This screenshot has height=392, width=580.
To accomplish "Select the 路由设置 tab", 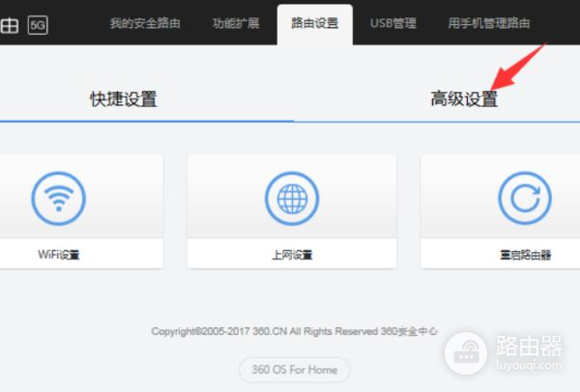I will click(315, 23).
